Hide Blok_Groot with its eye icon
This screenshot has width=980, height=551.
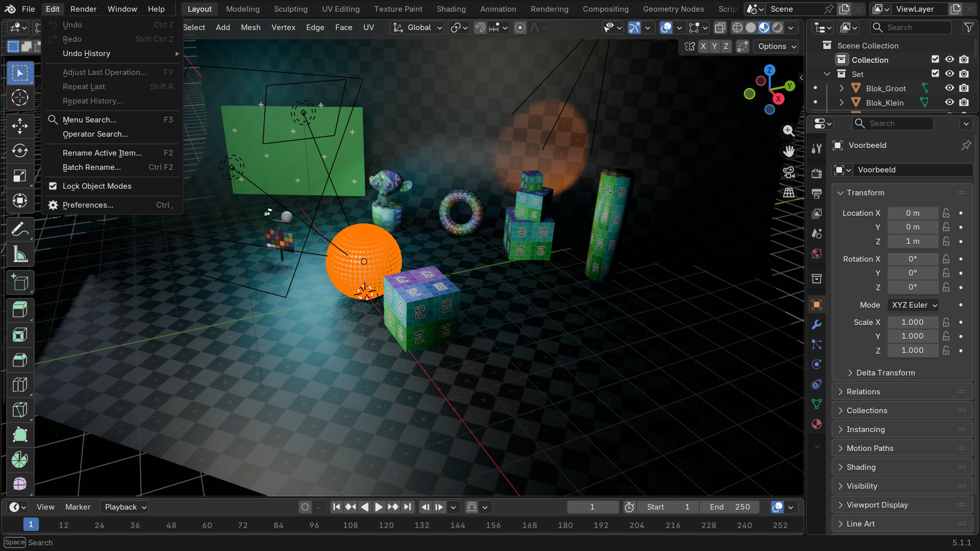(x=949, y=88)
